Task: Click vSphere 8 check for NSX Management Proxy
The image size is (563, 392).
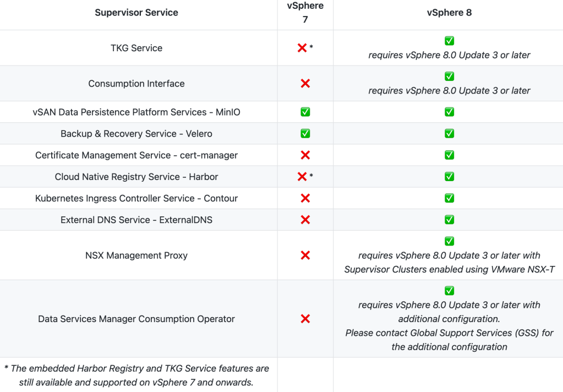Action: tap(449, 241)
